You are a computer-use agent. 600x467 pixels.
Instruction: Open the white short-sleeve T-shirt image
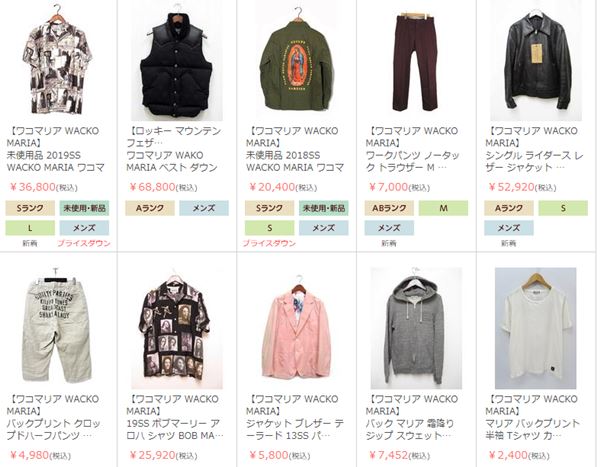point(536,328)
